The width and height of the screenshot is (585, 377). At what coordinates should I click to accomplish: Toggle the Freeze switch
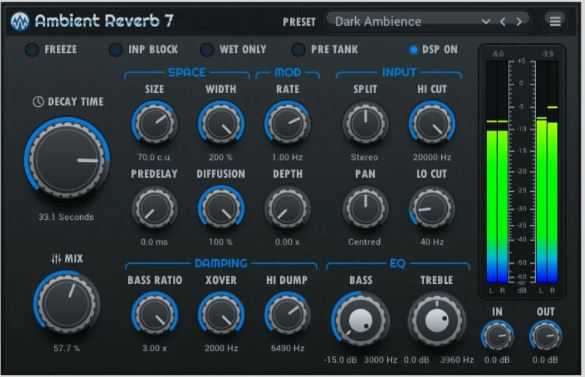[x=31, y=50]
